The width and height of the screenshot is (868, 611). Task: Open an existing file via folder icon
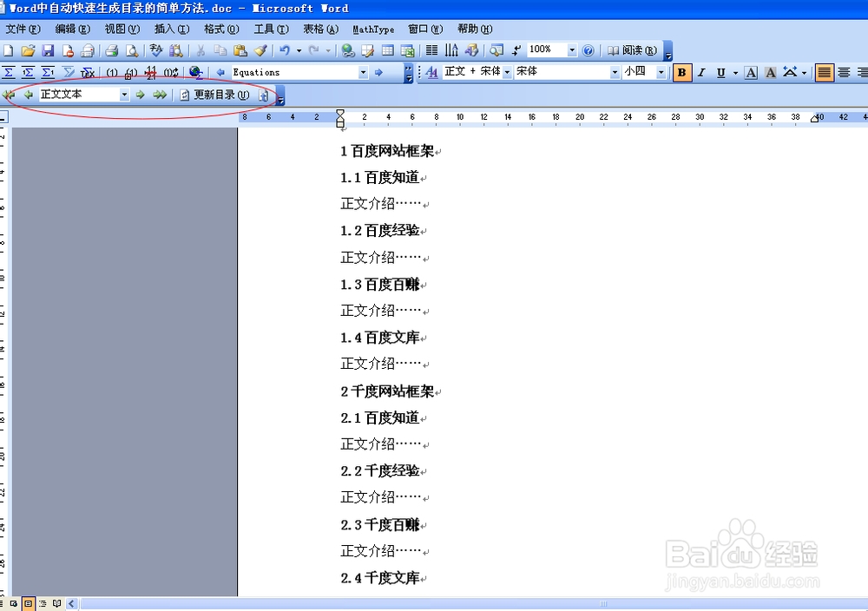pos(28,51)
